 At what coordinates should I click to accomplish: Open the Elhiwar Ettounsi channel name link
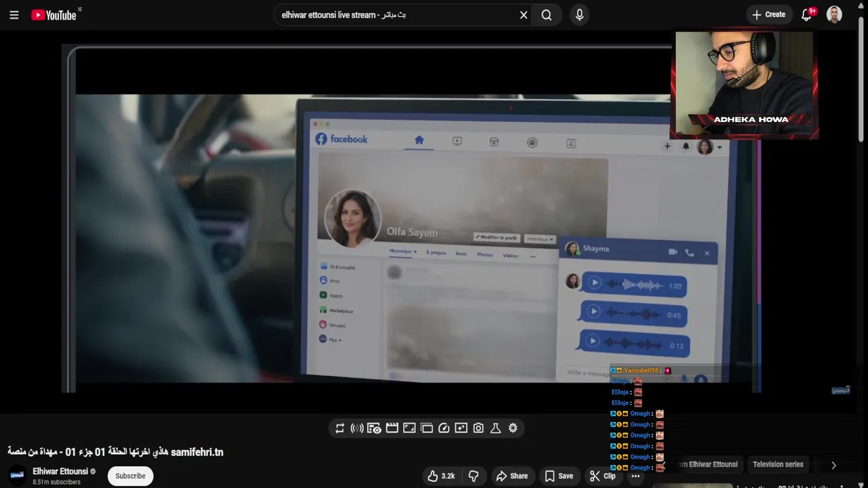[x=60, y=471]
